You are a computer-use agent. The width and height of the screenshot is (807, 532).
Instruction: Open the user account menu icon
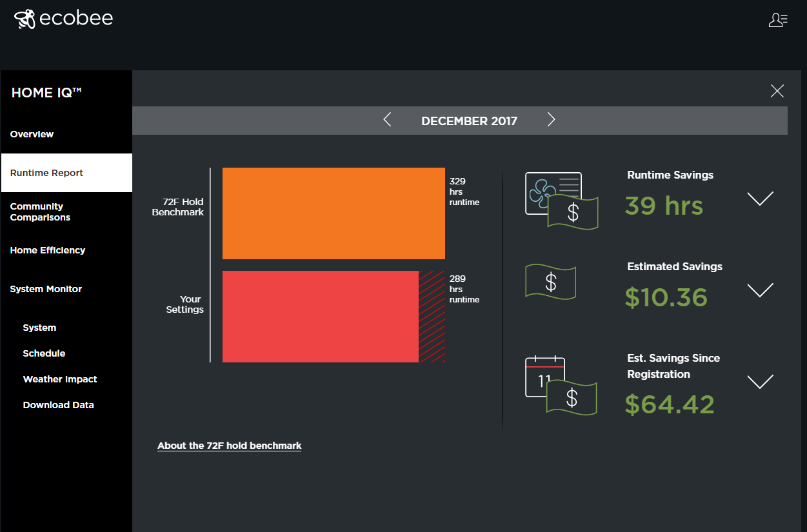(778, 20)
